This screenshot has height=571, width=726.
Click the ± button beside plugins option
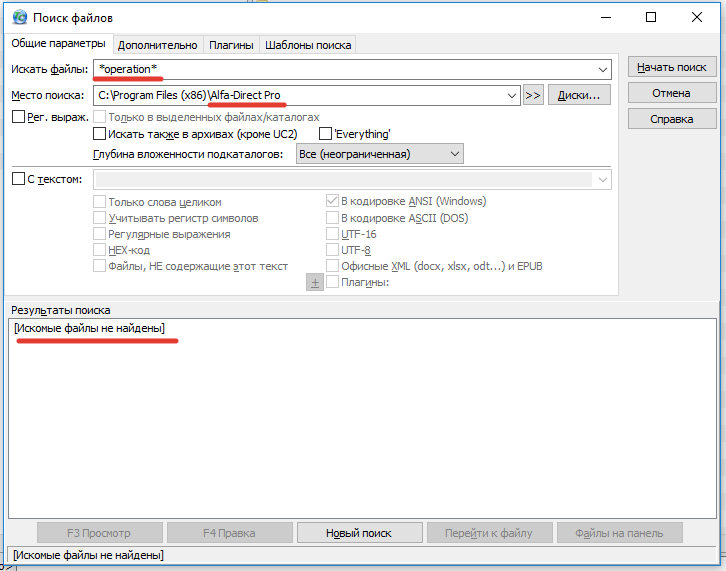click(315, 283)
